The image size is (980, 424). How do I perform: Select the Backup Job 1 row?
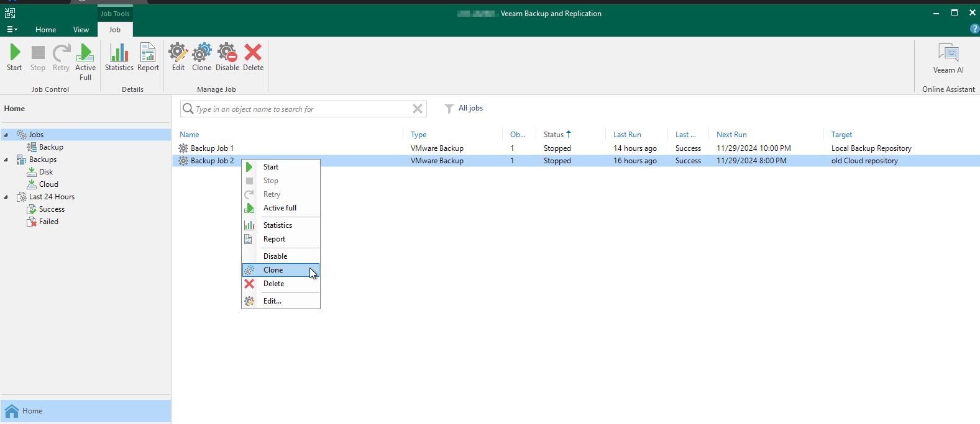point(576,148)
